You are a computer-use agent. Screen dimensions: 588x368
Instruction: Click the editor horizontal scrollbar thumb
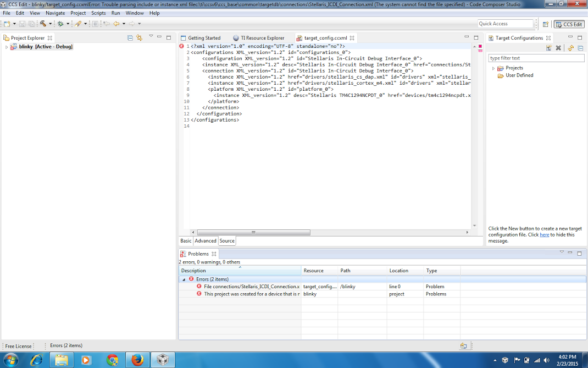tap(253, 233)
